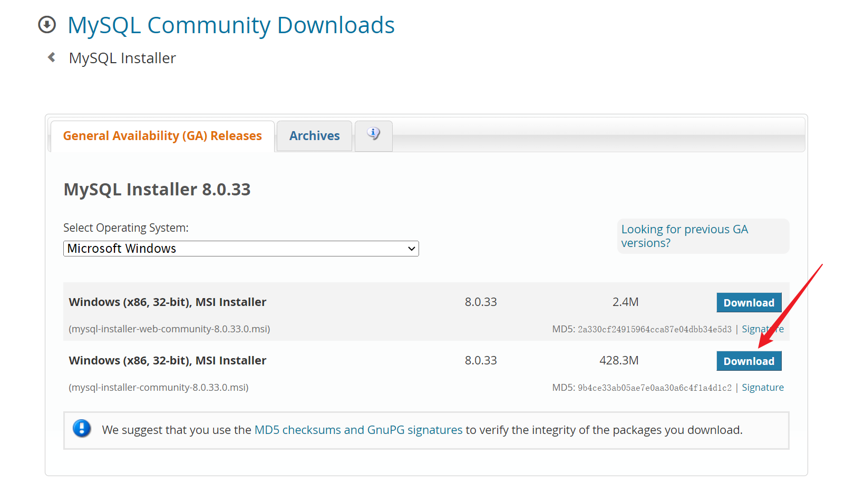Download the 2.4M web MSI installer
Screen dimensions: 855x504
coord(749,303)
